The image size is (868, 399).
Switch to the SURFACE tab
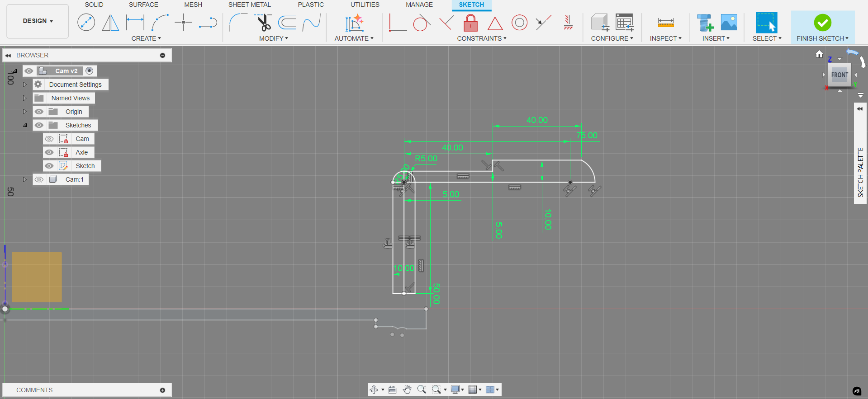click(x=143, y=5)
